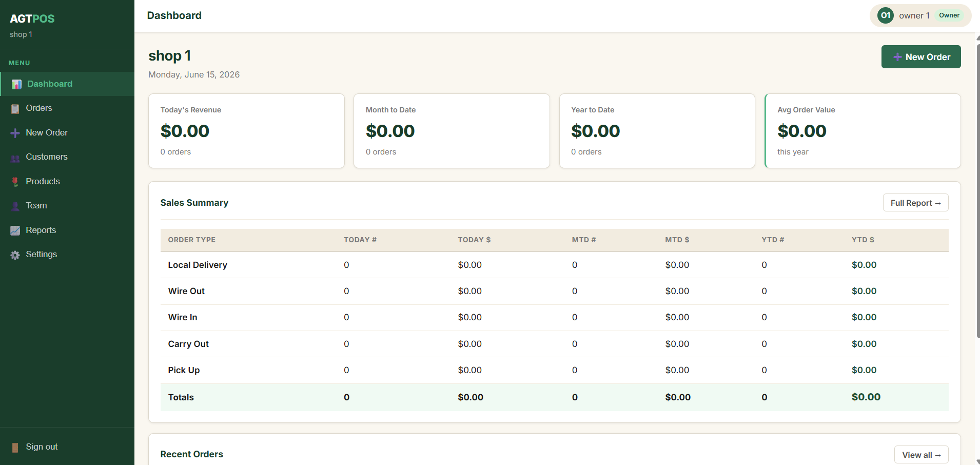
Task: Click the Customers people icon
Action: 15,158
